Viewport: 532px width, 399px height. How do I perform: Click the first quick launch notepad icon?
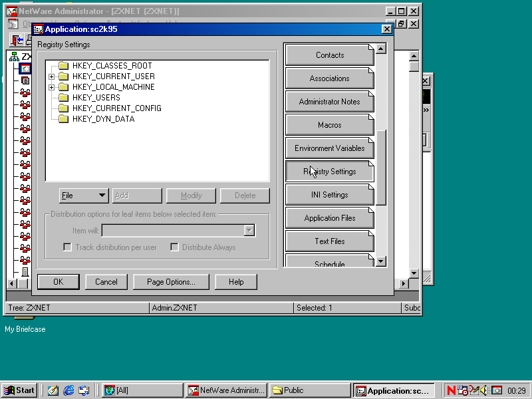point(53,390)
